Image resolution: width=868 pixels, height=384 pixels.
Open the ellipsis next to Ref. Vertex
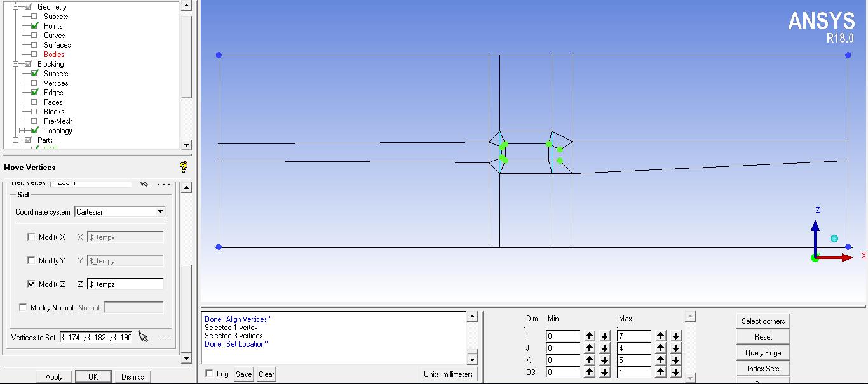(163, 183)
